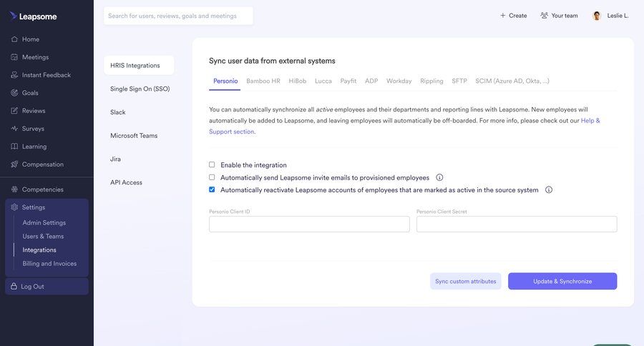644x346 pixels.
Task: Open Competencies label in sidebar
Action: coord(43,189)
